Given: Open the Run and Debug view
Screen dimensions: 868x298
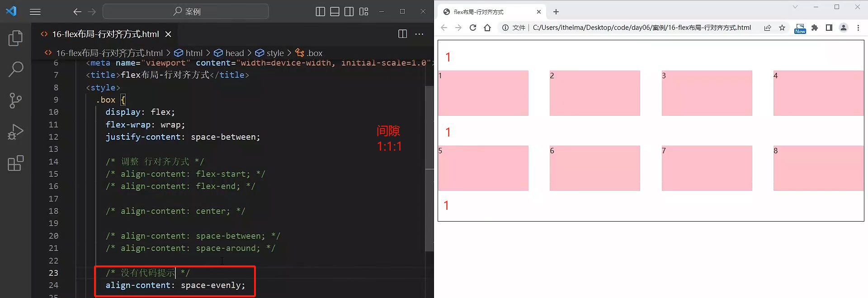Looking at the screenshot, I should coord(16,132).
